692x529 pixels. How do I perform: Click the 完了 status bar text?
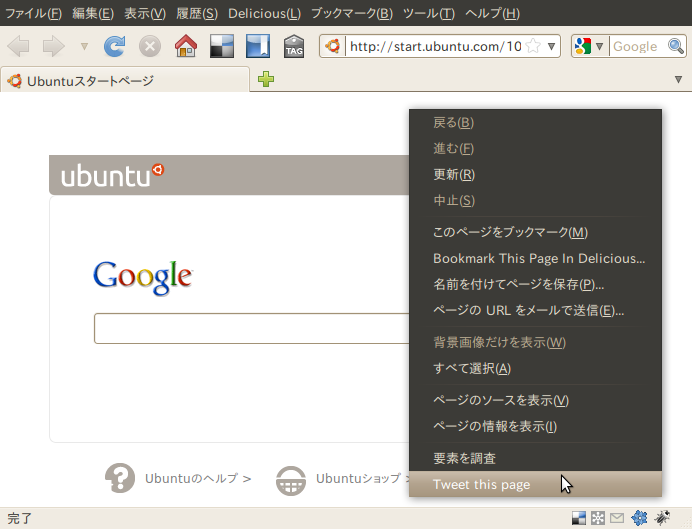(19, 518)
